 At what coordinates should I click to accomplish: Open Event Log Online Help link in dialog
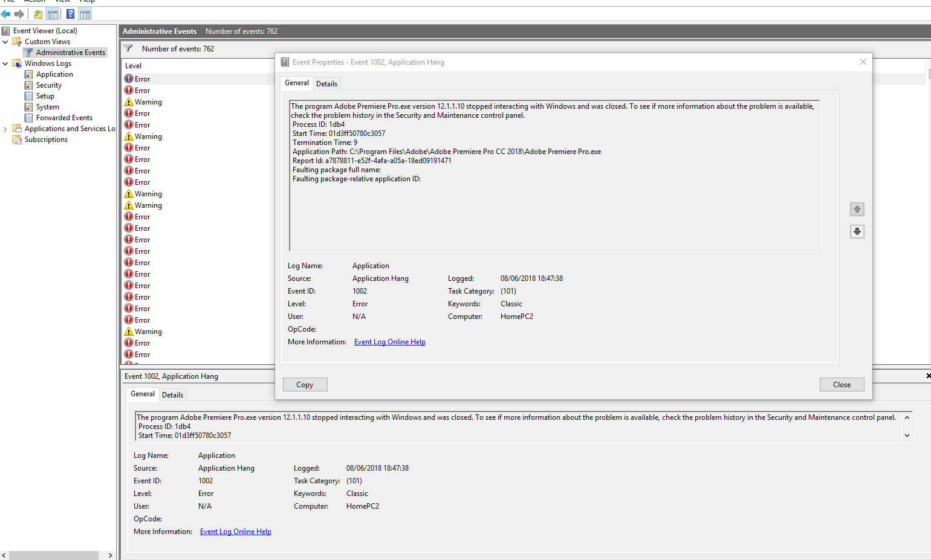click(390, 342)
